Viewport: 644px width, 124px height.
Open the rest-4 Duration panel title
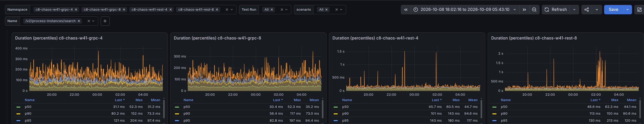click(x=375, y=38)
